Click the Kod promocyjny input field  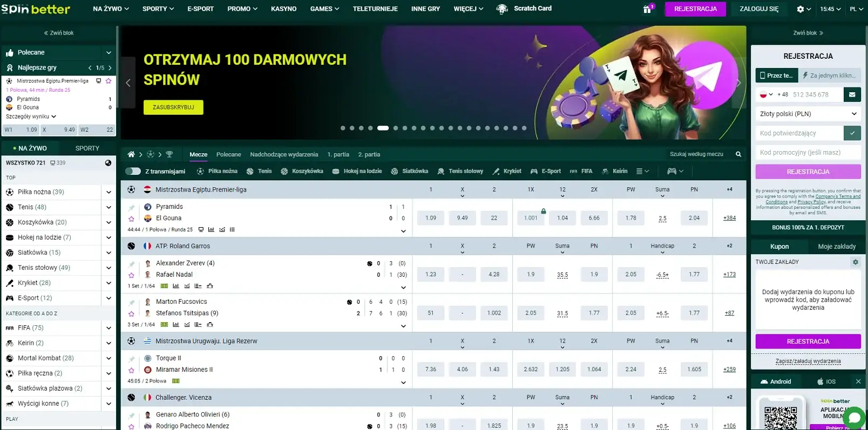(808, 153)
